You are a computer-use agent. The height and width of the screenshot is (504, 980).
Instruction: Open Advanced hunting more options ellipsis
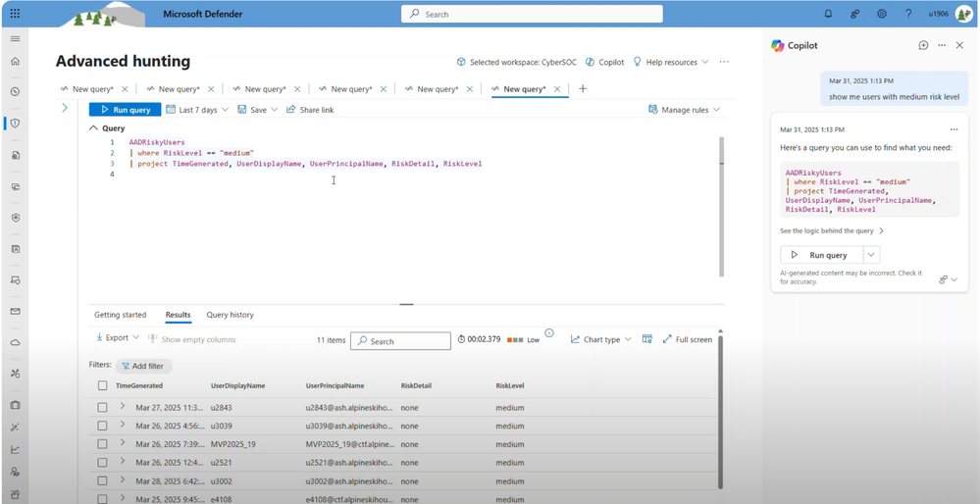724,62
